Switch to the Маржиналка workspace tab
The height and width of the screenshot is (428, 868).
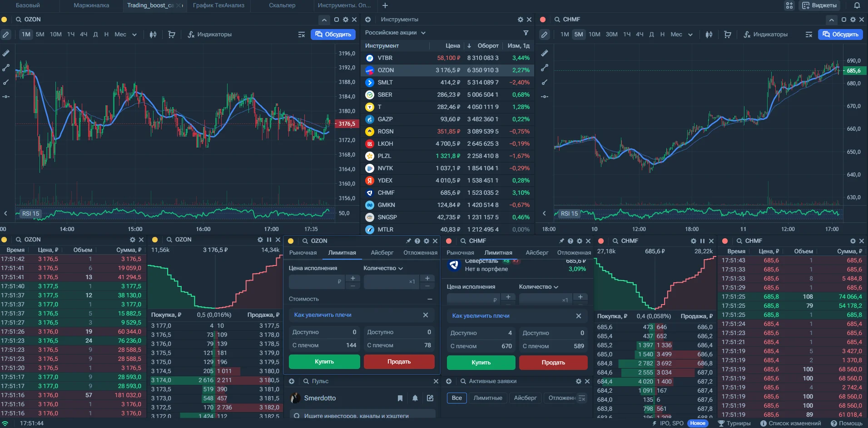point(91,5)
